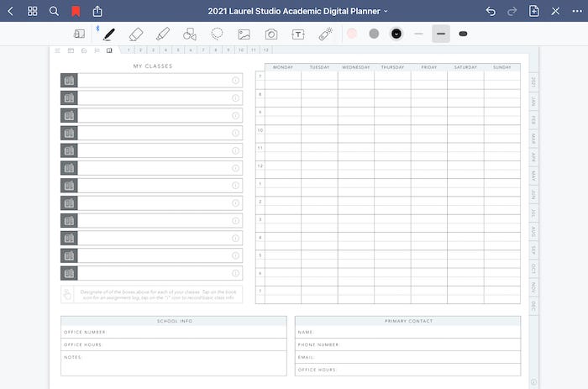
Task: Go to the SEP month side tab
Action: point(533,250)
